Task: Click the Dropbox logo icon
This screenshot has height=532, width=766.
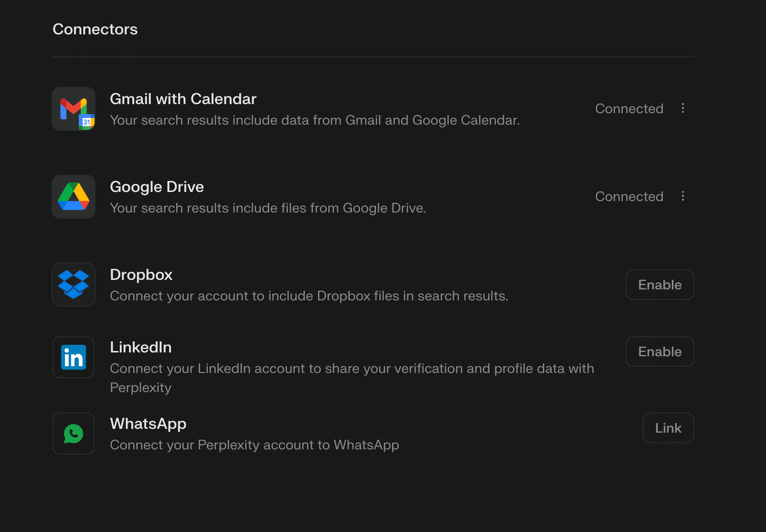Action: pos(74,285)
